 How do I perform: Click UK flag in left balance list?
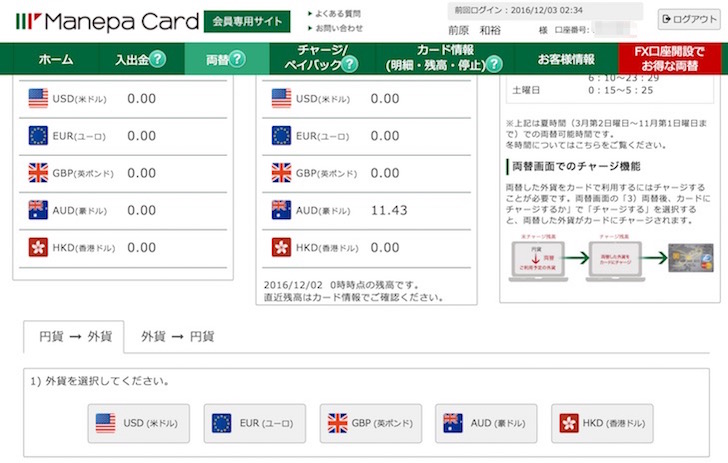38,173
